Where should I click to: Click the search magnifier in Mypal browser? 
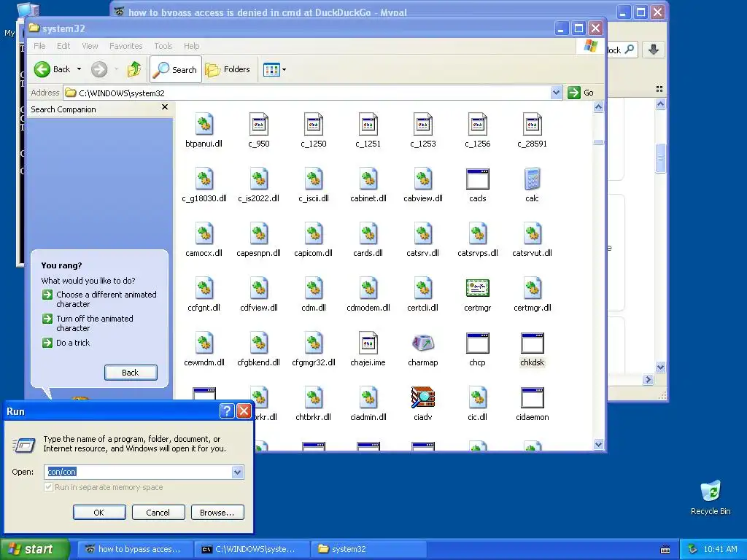(x=629, y=49)
